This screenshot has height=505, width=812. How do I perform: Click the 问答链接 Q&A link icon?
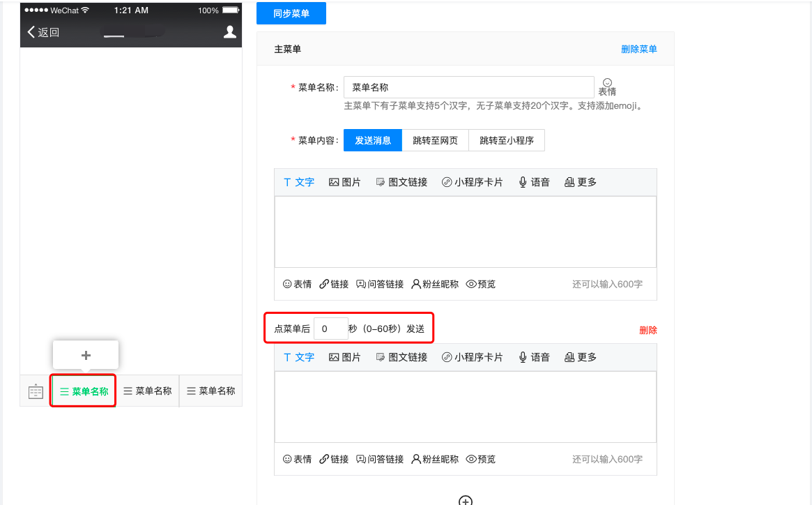(380, 284)
